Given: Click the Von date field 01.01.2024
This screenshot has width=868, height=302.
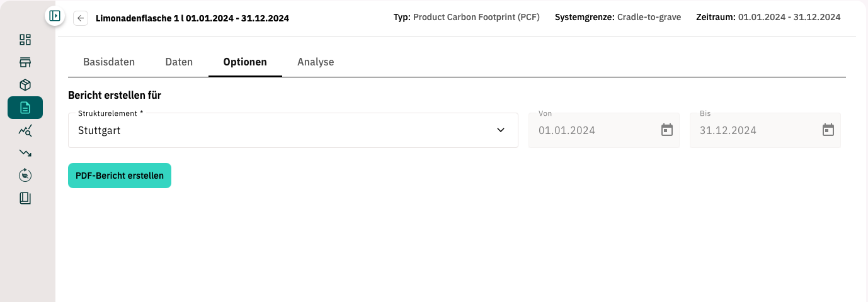Looking at the screenshot, I should point(604,130).
